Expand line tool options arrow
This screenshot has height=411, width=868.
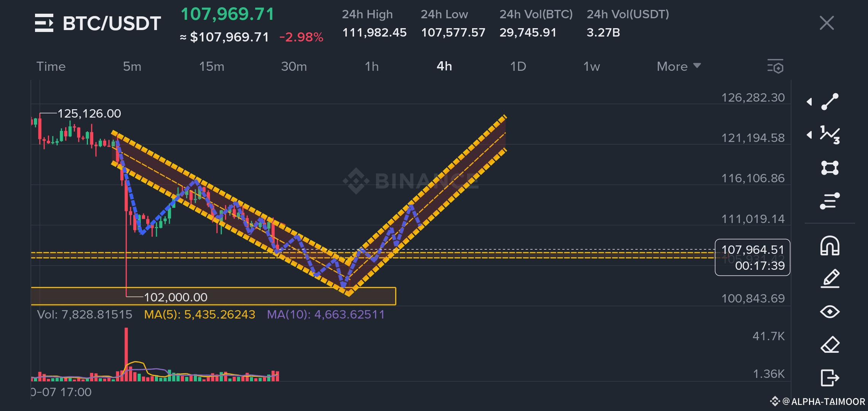[x=809, y=102]
